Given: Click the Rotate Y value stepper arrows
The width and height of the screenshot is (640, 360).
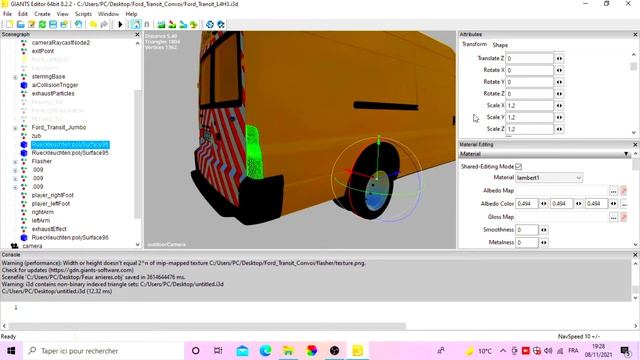Looking at the screenshot, I should pyautogui.click(x=559, y=82).
